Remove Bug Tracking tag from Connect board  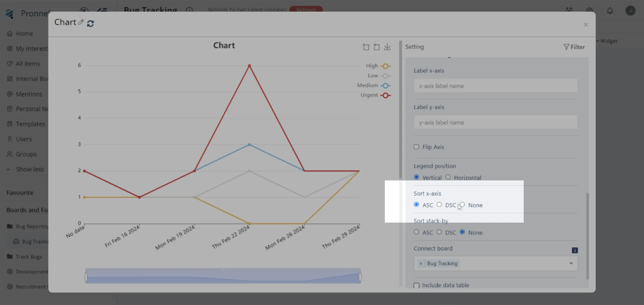pos(421,263)
